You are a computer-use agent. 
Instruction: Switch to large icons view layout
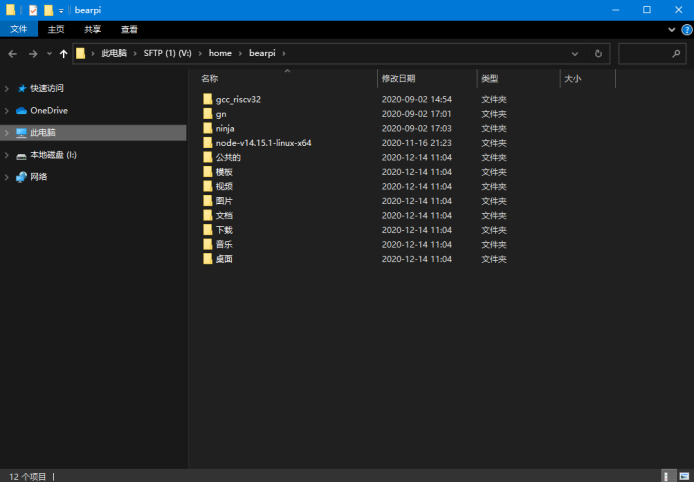pyautogui.click(x=684, y=476)
